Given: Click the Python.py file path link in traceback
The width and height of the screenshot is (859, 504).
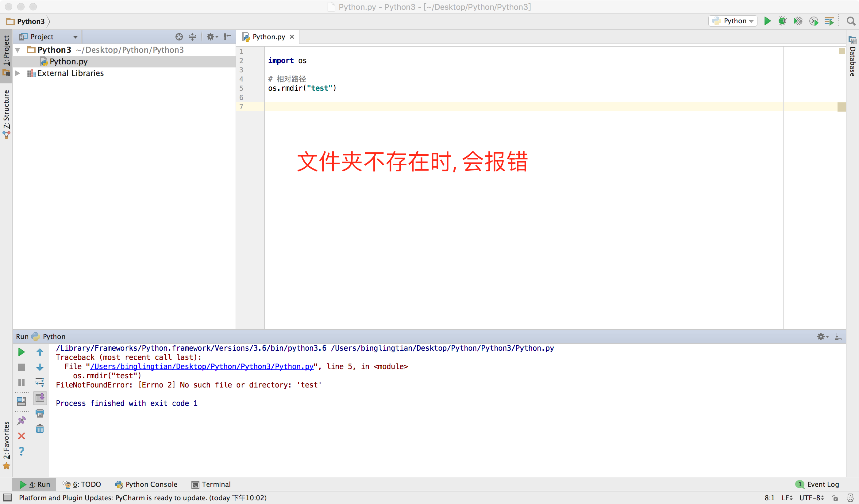Looking at the screenshot, I should pyautogui.click(x=202, y=367).
